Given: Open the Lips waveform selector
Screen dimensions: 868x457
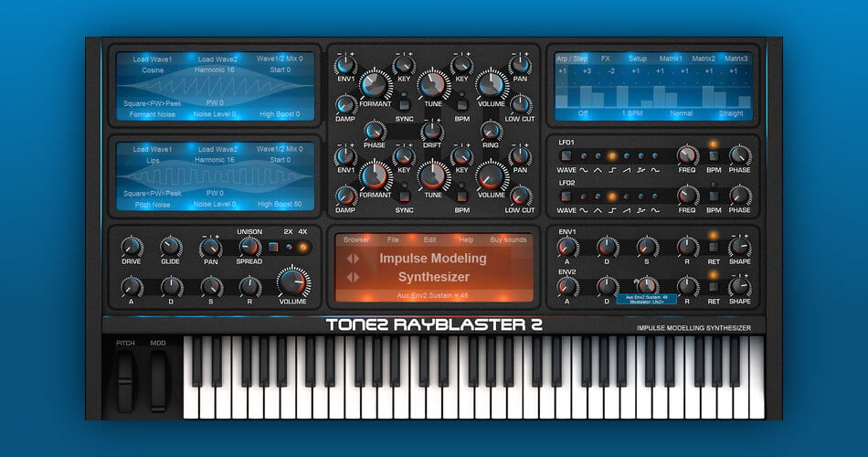Looking at the screenshot, I should tap(153, 161).
